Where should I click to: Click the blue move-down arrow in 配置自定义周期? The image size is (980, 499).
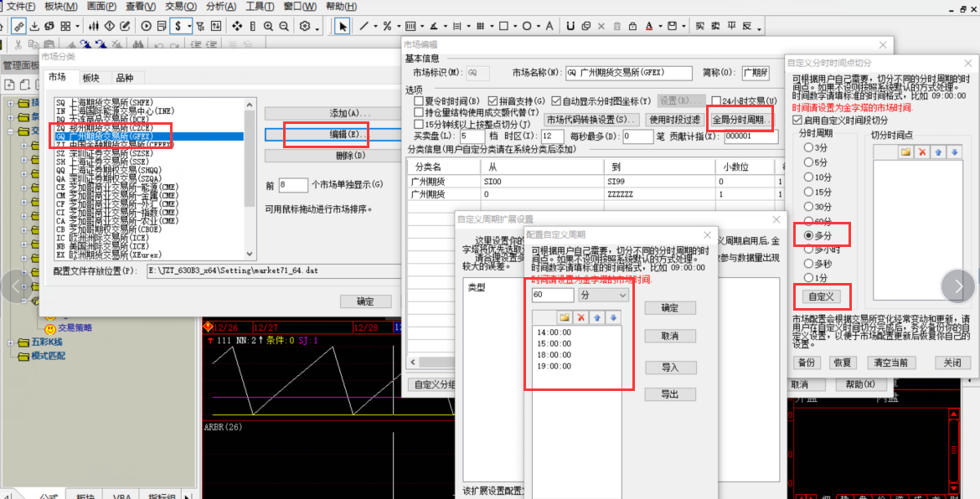(x=613, y=317)
